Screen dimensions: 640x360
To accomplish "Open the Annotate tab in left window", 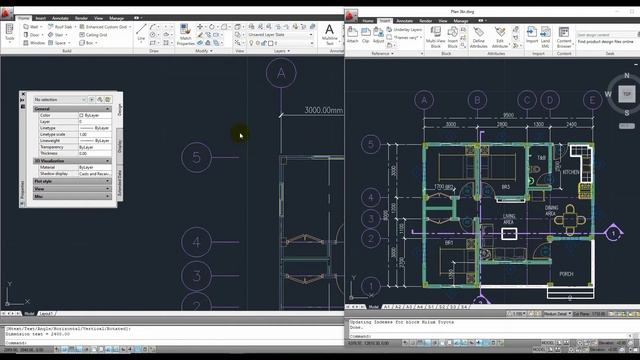I will (x=60, y=18).
